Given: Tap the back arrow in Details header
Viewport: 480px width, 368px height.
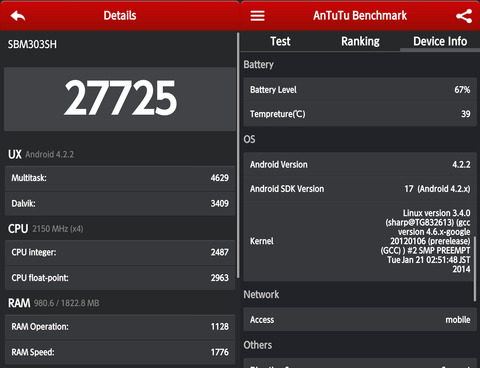Looking at the screenshot, I should click(18, 16).
